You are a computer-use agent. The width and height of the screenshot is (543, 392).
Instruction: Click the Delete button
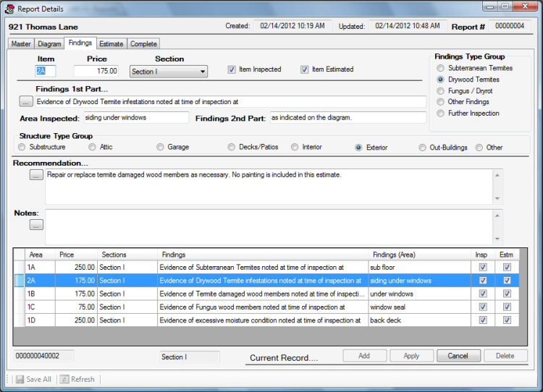pyautogui.click(x=505, y=356)
